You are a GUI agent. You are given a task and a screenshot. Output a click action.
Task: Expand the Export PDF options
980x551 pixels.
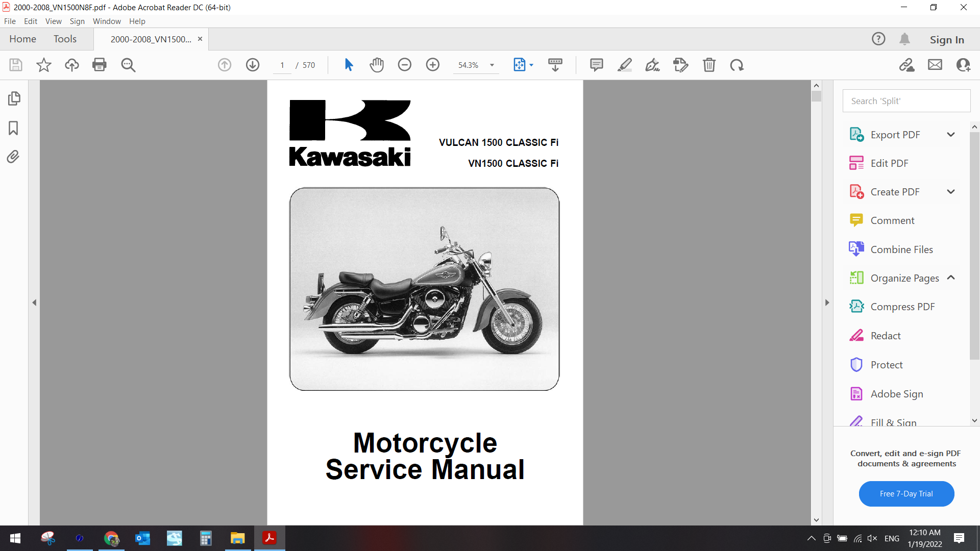tap(951, 135)
